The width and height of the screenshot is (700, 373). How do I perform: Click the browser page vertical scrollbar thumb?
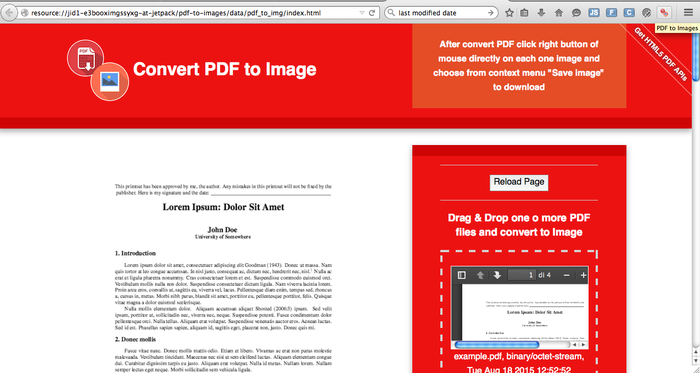[696, 56]
